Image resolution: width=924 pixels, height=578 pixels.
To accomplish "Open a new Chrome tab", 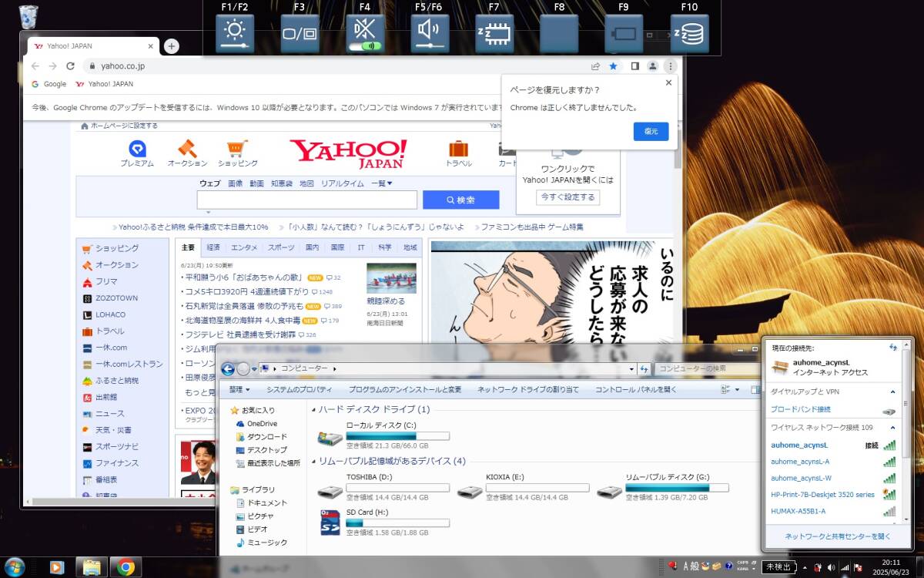I will click(172, 46).
